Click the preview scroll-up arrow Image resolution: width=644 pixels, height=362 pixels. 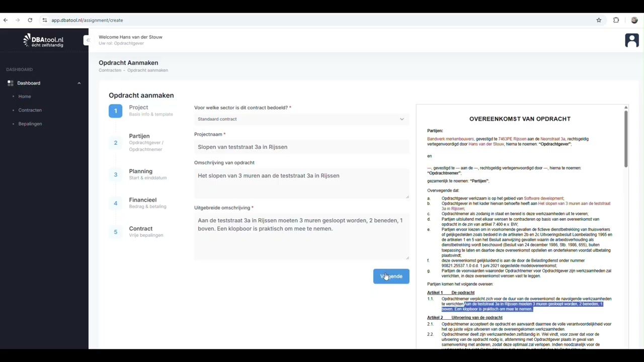coord(626,107)
